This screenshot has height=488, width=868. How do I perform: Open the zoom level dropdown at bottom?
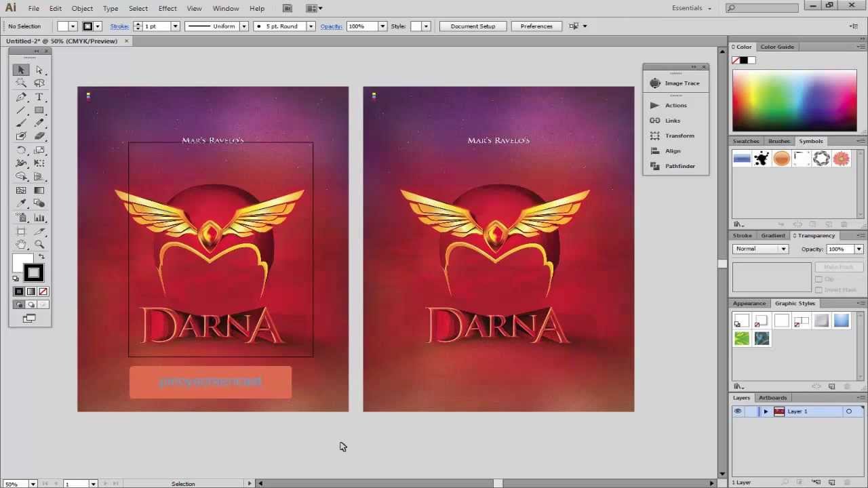point(32,484)
